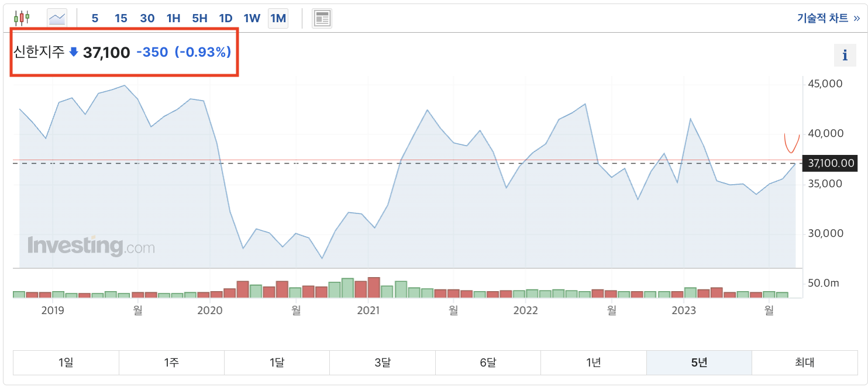The height and width of the screenshot is (387, 868).
Task: Click the info 'i' button
Action: pyautogui.click(x=845, y=56)
